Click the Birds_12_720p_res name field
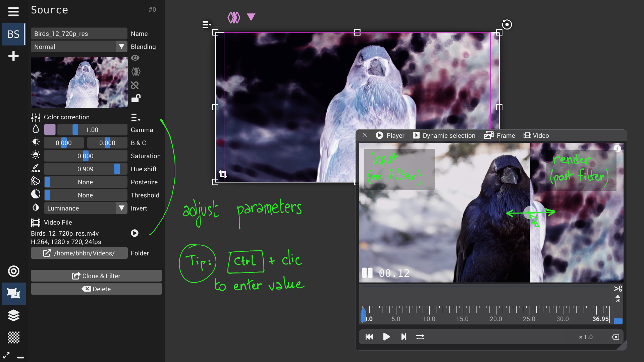 [x=79, y=34]
